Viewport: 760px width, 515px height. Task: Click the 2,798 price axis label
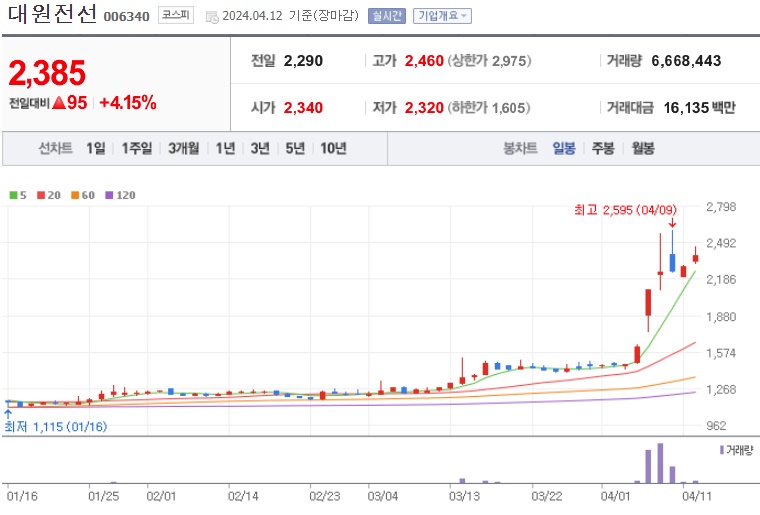pyautogui.click(x=721, y=207)
